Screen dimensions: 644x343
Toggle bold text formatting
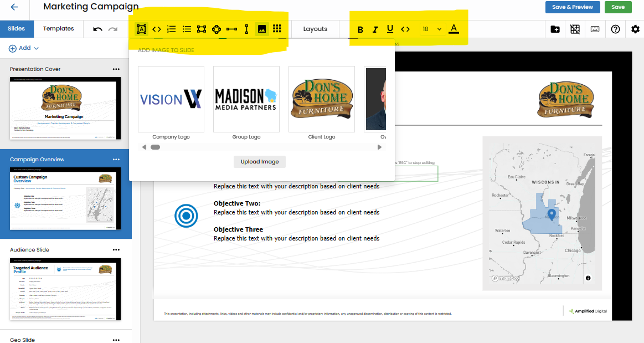click(x=360, y=29)
